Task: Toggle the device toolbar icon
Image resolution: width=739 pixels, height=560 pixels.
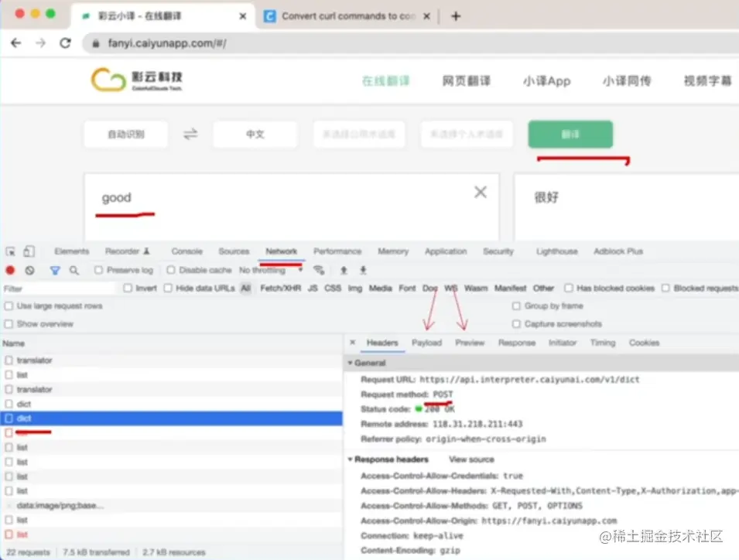Action: pos(29,251)
